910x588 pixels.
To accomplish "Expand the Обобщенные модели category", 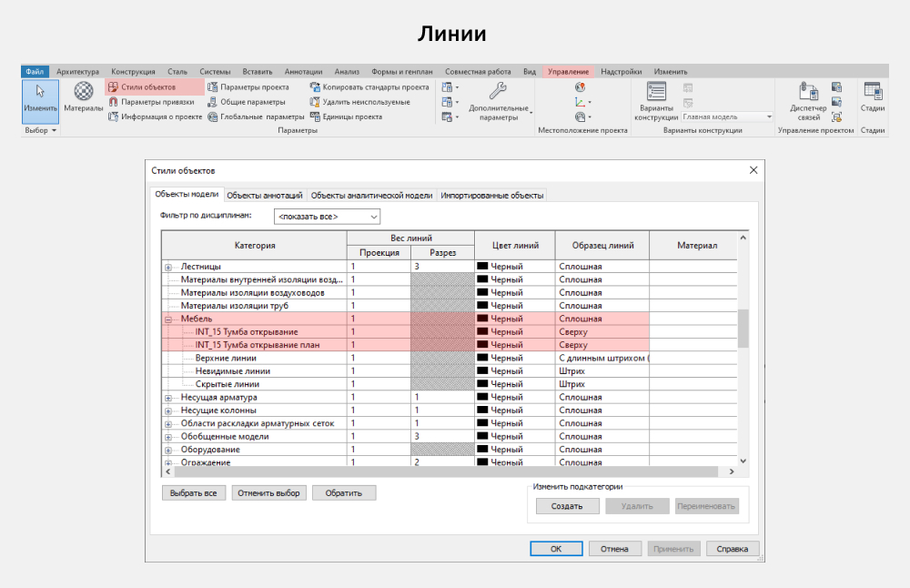I will [x=168, y=437].
